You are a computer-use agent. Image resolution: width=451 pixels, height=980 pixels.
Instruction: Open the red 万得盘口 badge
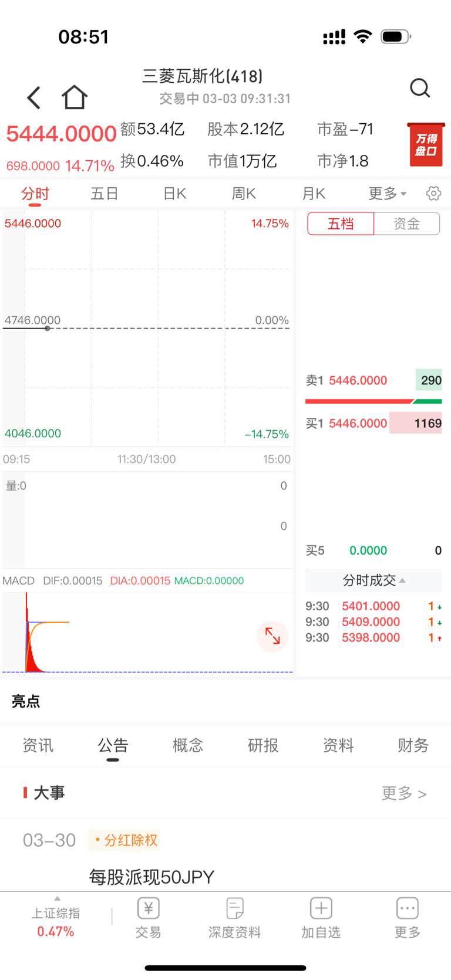pyautogui.click(x=426, y=145)
